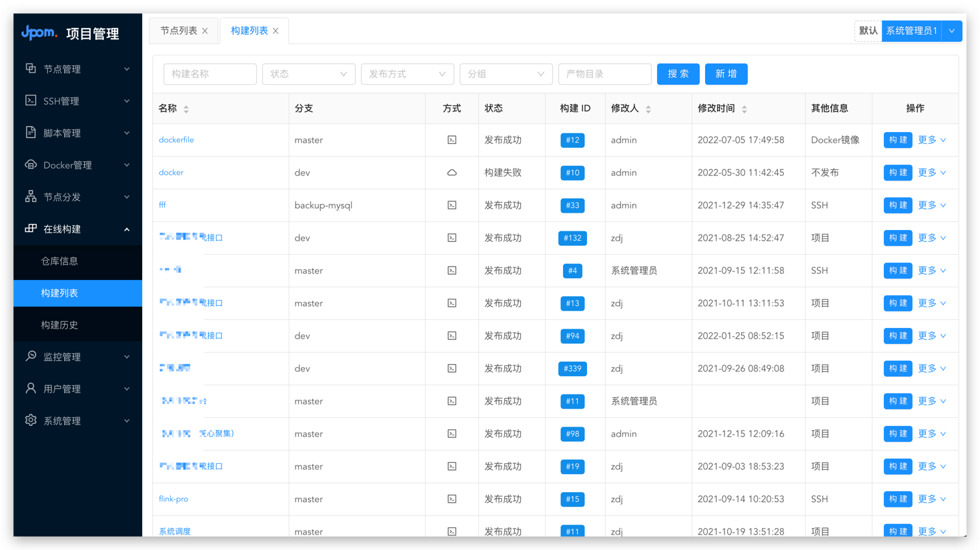The width and height of the screenshot is (980, 550).
Task: Click 构建 button for build #94 row
Action: coord(898,336)
